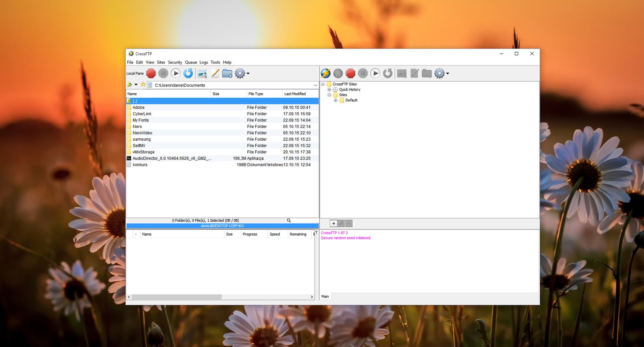Viewport: 644px width, 347px height.
Task: Select the AudioDirector application file
Action: (222, 158)
